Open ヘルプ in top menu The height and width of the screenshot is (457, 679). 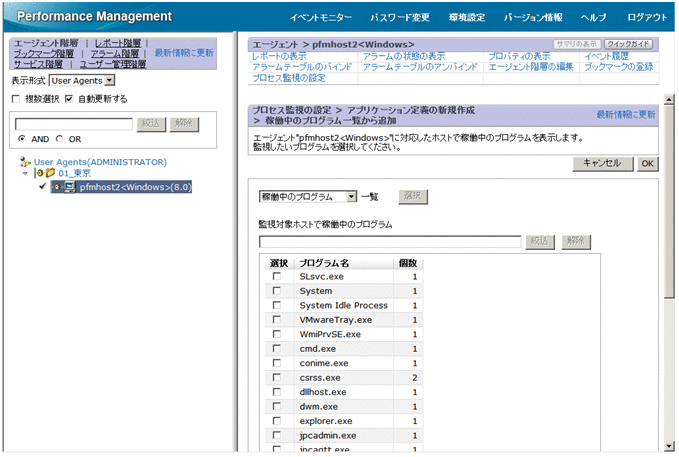tap(594, 17)
